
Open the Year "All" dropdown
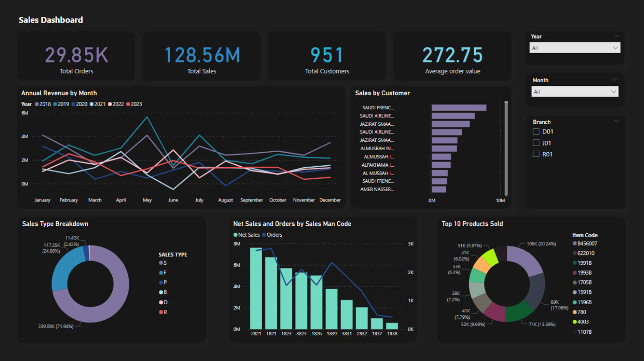[615, 47]
